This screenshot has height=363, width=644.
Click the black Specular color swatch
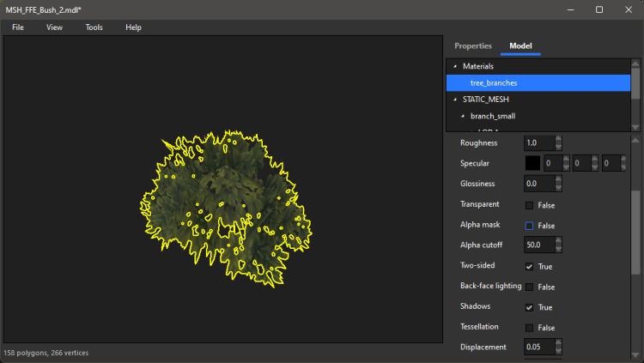[532, 163]
